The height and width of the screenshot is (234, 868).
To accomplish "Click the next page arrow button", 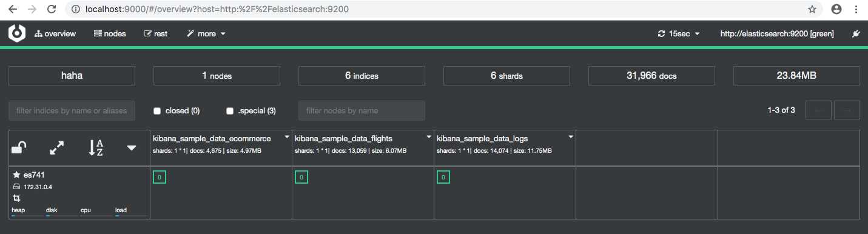I will (847, 110).
